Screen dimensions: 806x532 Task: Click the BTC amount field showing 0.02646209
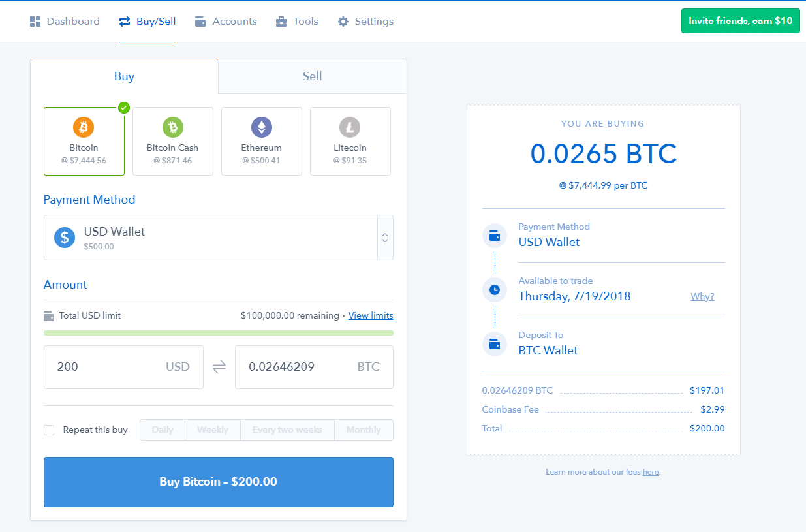(x=314, y=367)
